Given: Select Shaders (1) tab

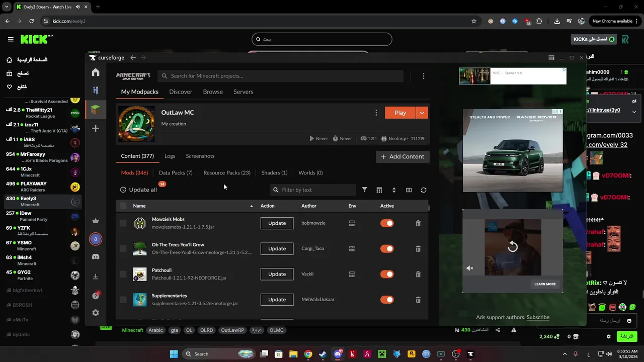Looking at the screenshot, I should [274, 173].
